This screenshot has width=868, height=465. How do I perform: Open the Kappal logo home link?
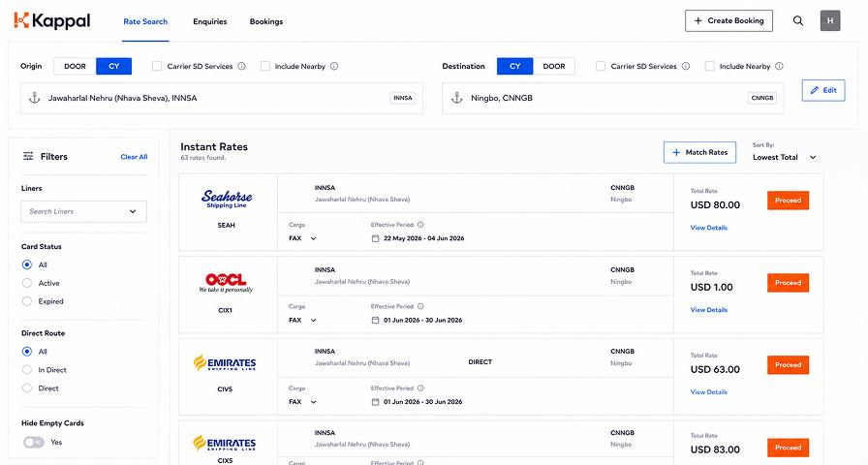tap(52, 20)
